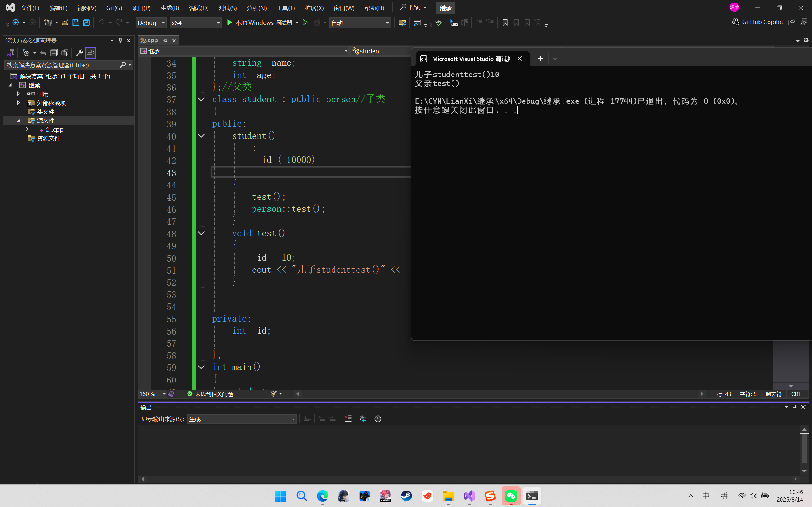Click the wrench Properties icon in Solution Explorer
The image size is (812, 507).
click(80, 53)
